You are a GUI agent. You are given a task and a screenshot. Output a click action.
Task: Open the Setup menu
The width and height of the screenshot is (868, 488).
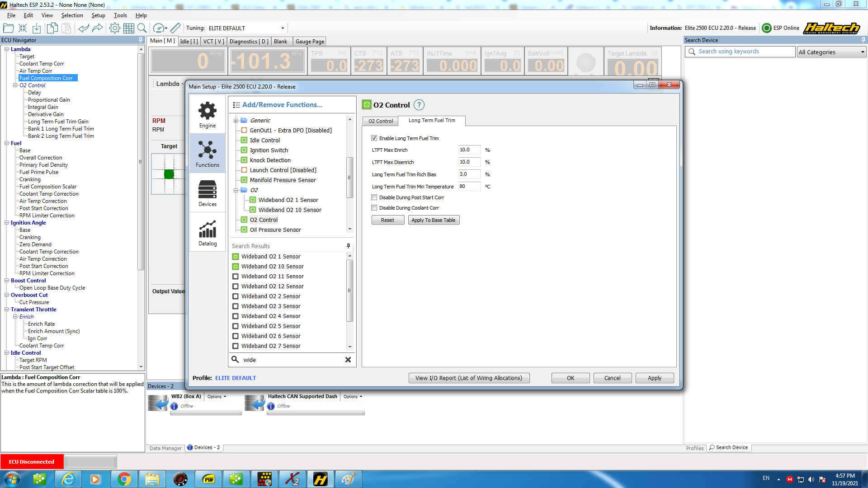(98, 15)
